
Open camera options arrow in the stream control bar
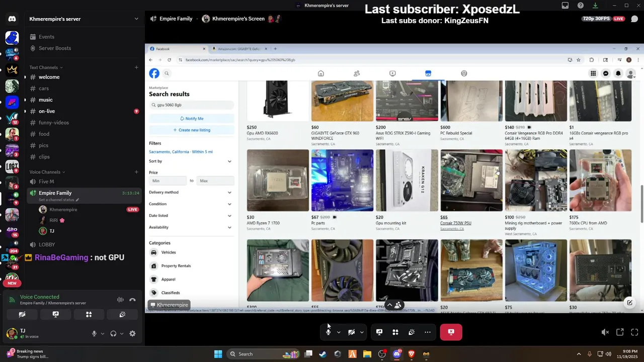[x=361, y=332]
